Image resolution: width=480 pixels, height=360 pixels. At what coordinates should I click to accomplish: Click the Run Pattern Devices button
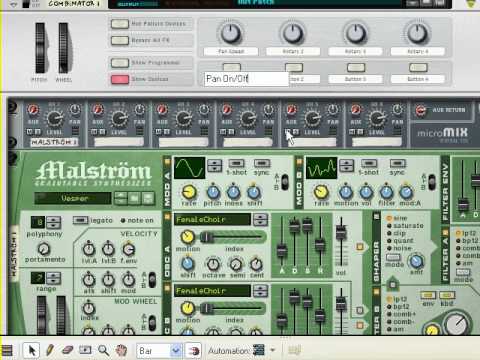click(120, 24)
